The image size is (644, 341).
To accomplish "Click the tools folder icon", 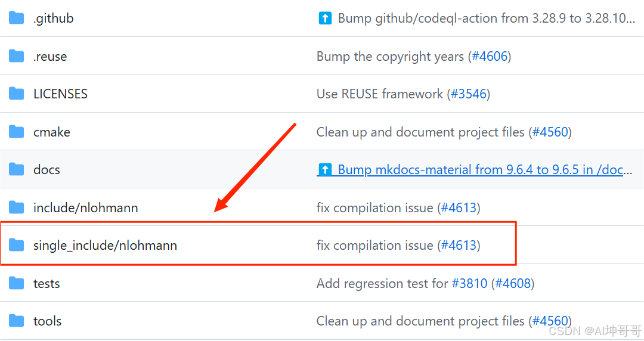I will click(17, 321).
